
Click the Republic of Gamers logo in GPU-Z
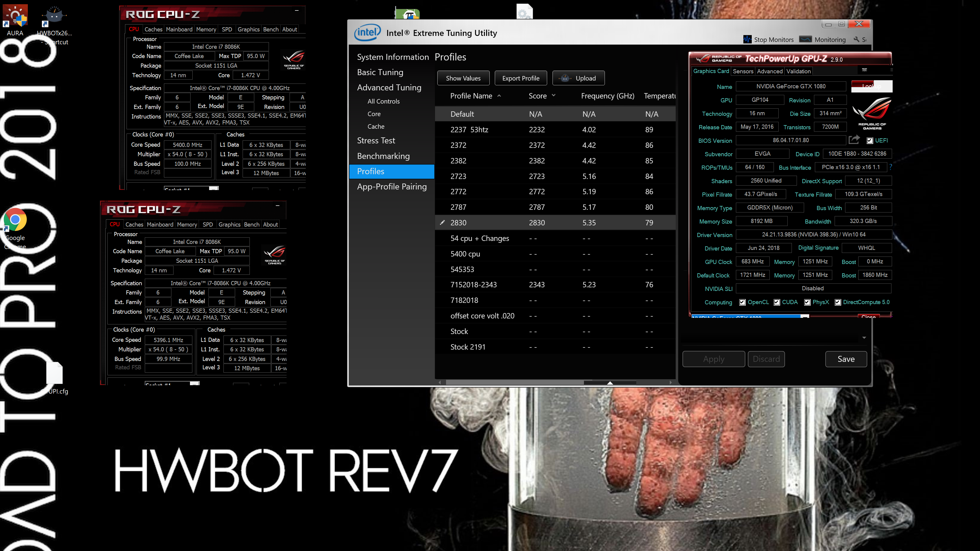(872, 113)
